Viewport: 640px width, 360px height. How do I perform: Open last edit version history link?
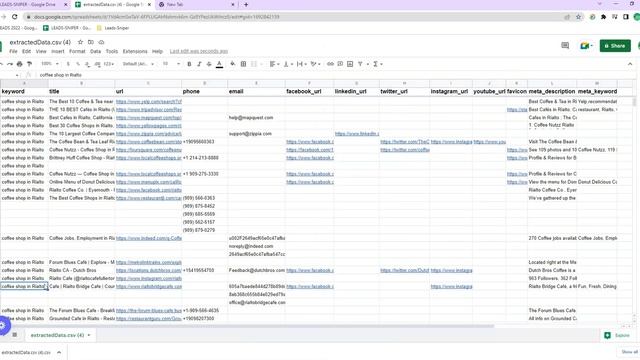pyautogui.click(x=199, y=51)
